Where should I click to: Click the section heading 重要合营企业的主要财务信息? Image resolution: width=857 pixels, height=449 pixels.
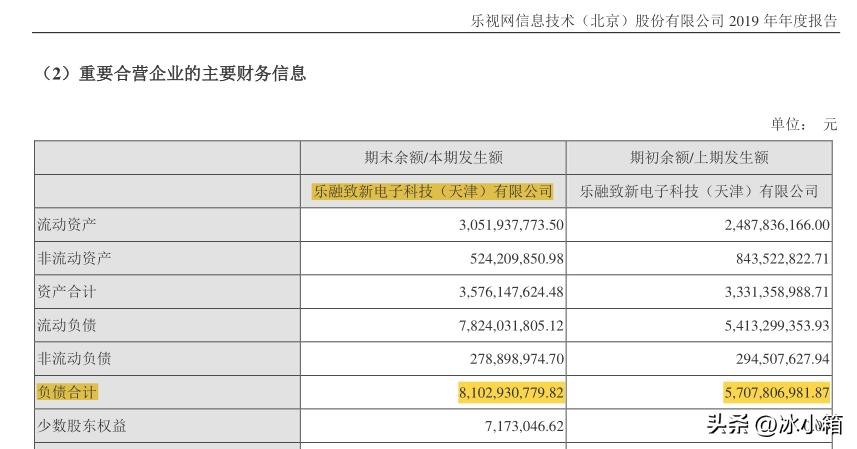coord(173,74)
